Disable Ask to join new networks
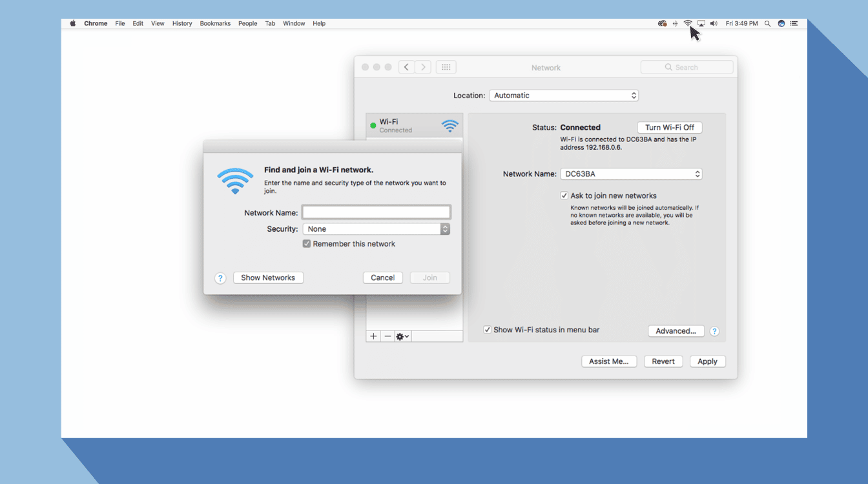This screenshot has height=484, width=868. pos(564,196)
